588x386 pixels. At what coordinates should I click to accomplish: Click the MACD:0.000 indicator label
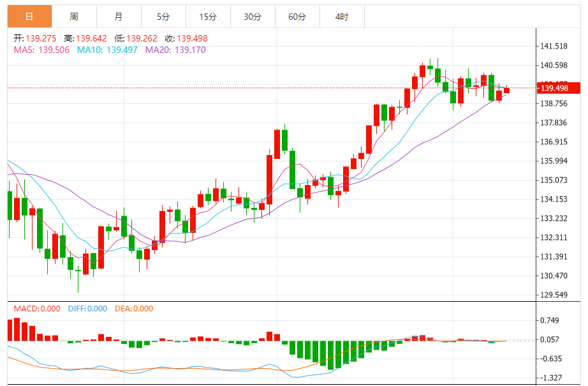pyautogui.click(x=37, y=309)
